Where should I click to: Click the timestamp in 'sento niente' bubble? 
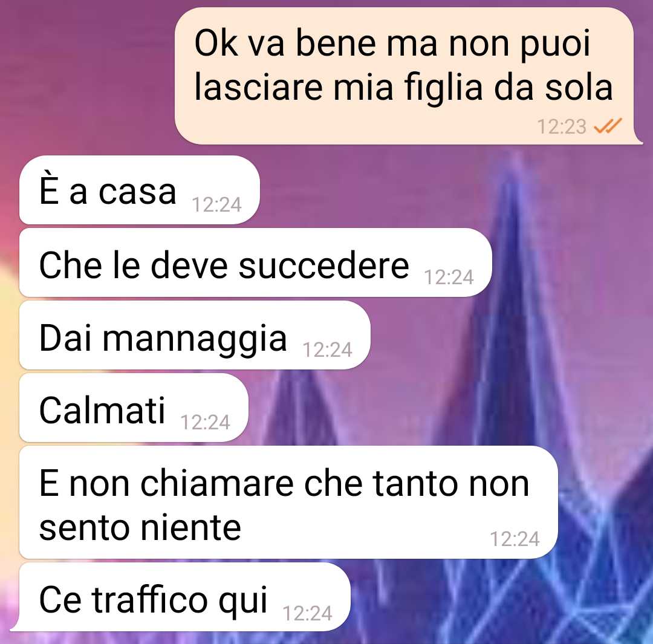coord(515,539)
